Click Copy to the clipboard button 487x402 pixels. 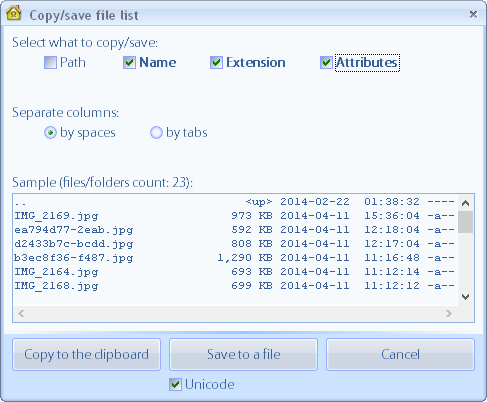click(x=86, y=354)
